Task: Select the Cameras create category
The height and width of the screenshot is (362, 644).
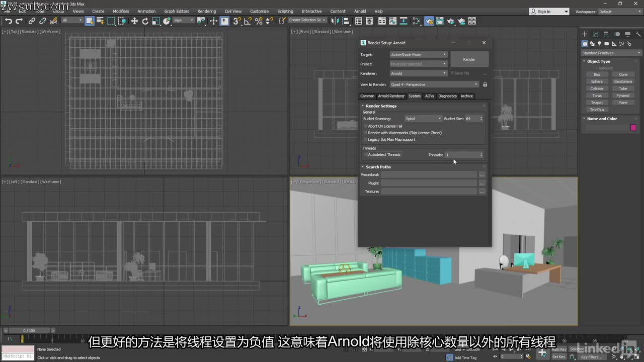Action: (x=607, y=44)
